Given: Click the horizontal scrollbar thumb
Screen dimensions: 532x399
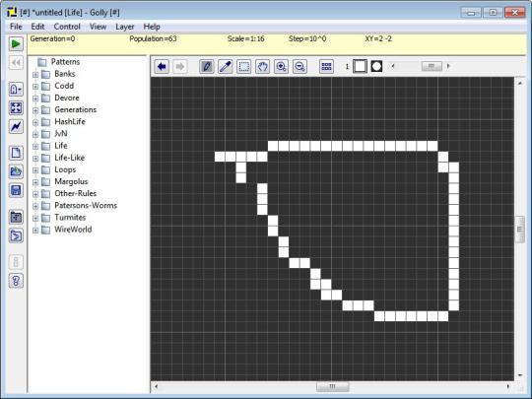Looking at the screenshot, I should 333,386.
